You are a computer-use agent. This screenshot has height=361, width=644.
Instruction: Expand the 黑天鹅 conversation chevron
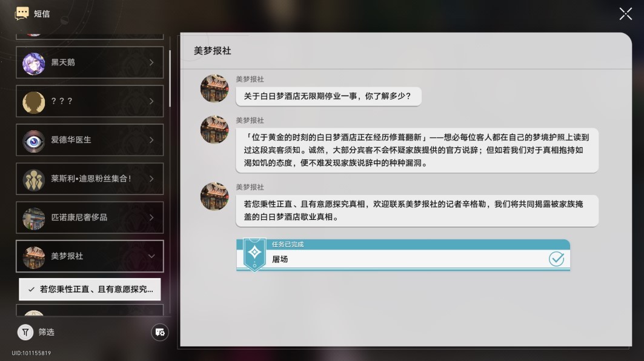152,62
